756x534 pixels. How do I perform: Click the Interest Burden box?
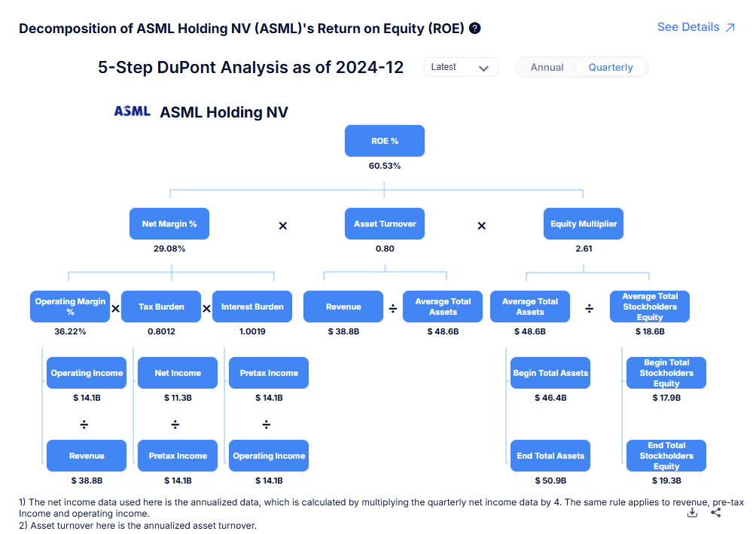(252, 307)
